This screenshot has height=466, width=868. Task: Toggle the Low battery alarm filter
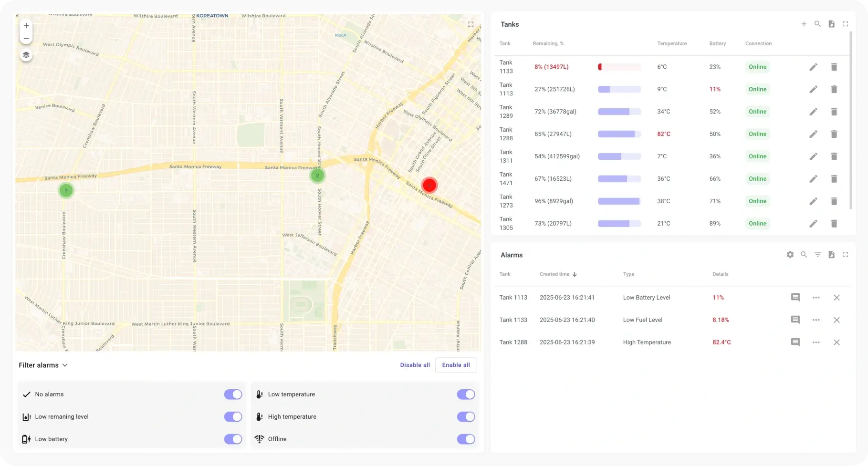[x=233, y=439]
